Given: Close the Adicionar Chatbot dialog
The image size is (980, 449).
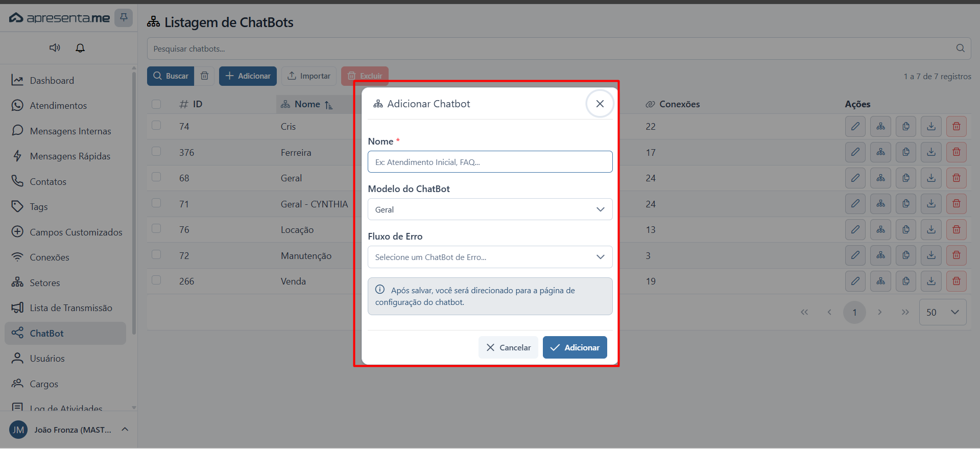Looking at the screenshot, I should coord(600,104).
